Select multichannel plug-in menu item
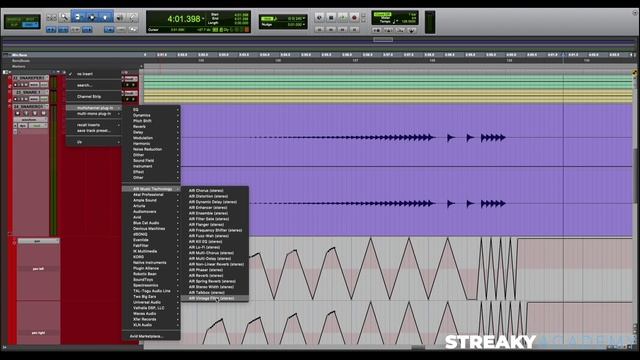 click(x=94, y=108)
